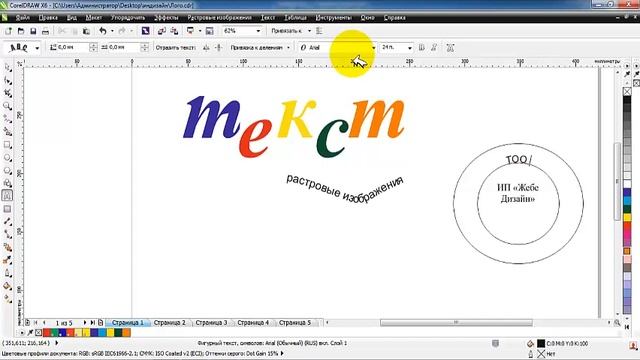Mirror text horizontally
640x360 pixels.
pos(206,48)
